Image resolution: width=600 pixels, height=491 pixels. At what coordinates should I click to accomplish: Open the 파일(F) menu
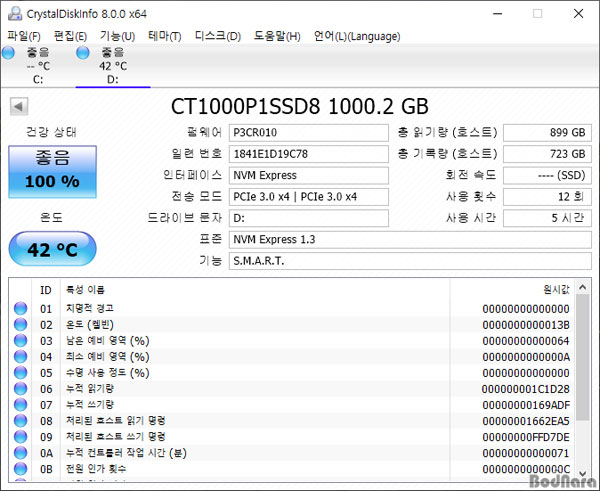pos(24,36)
